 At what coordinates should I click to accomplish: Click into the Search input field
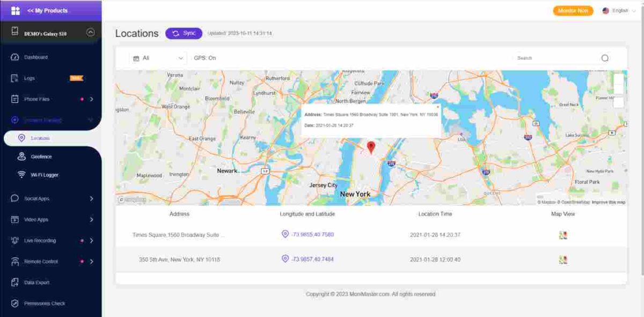555,58
